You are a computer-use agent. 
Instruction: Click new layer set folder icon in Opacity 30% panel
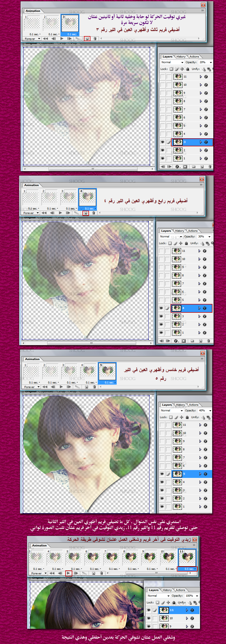[192, 341]
